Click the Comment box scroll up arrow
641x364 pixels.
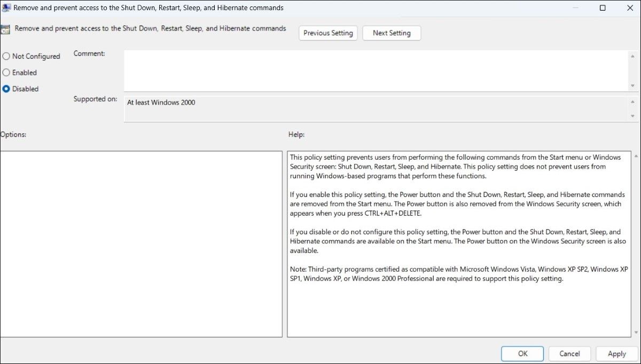coord(634,55)
